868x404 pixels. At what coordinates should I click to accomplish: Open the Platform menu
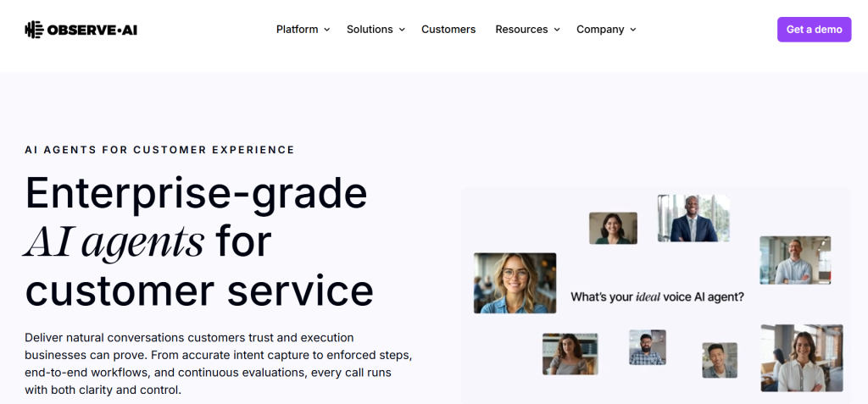click(x=297, y=30)
